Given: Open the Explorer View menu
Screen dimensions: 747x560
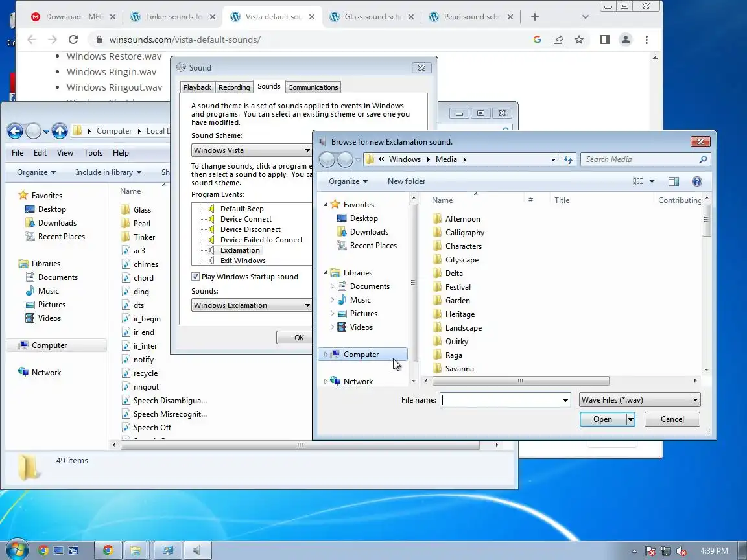Looking at the screenshot, I should pos(65,153).
